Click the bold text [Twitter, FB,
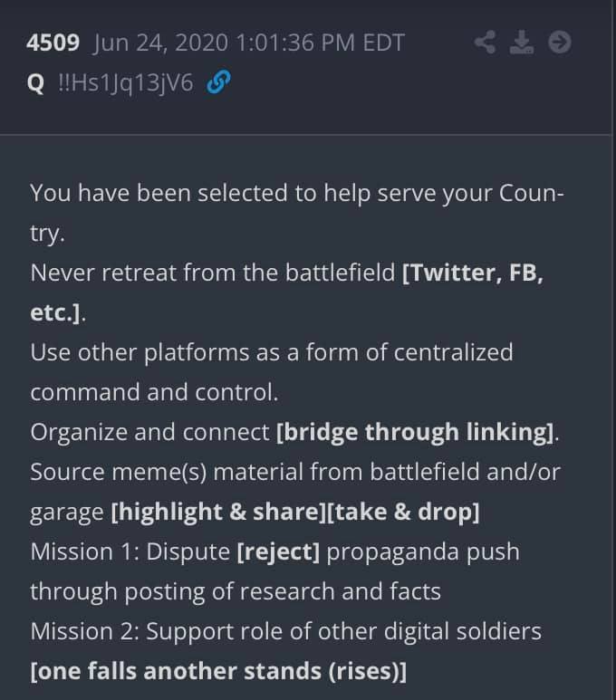 pyautogui.click(x=472, y=272)
